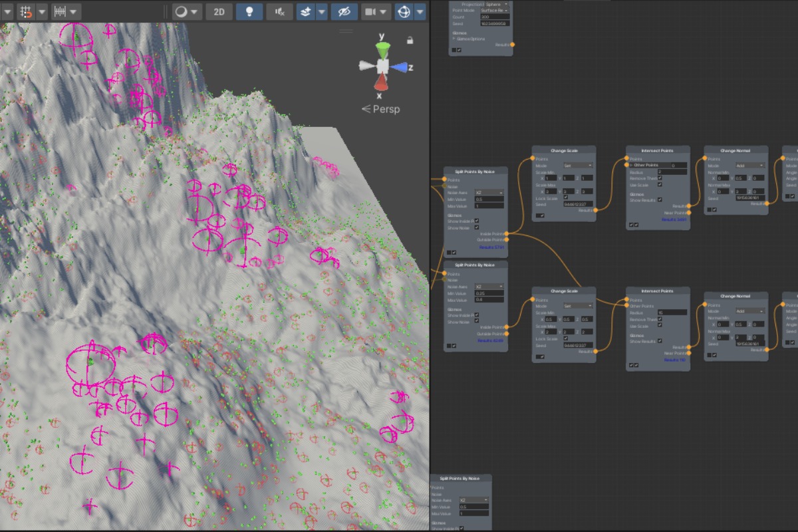Click the Inside Points output port on the Min Value 0.25 node
This screenshot has width=798, height=532.
pos(507,327)
